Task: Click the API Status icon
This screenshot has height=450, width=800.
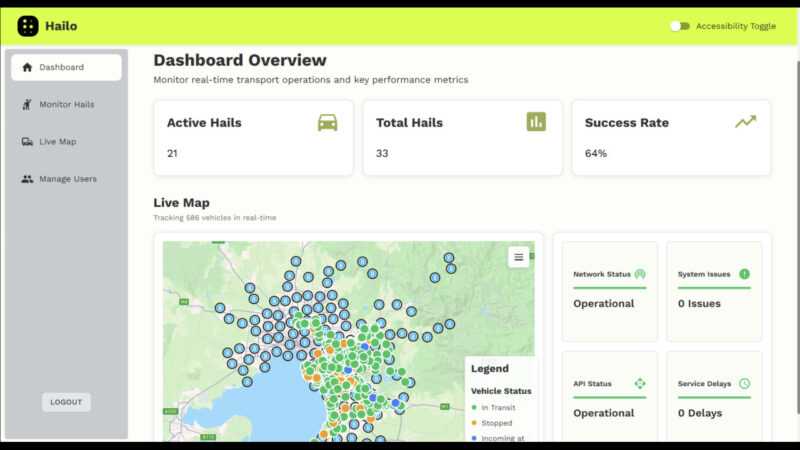Action: [640, 384]
